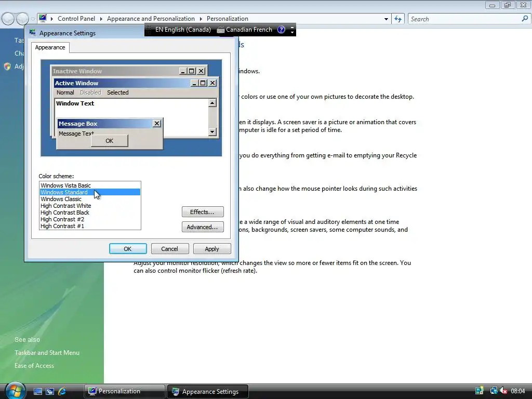Confirm Appearance Settings with OK
This screenshot has height=399, width=532.
(128, 249)
